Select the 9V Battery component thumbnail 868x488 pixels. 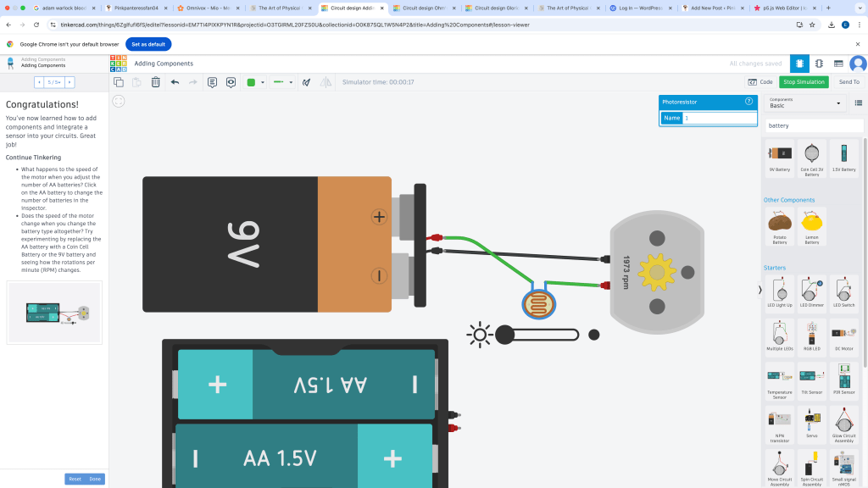(779, 158)
